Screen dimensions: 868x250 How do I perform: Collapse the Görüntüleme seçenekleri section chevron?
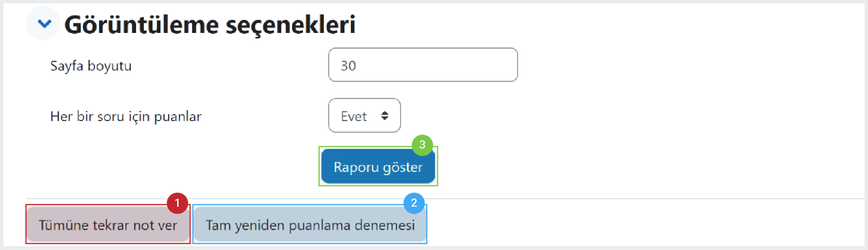(44, 23)
